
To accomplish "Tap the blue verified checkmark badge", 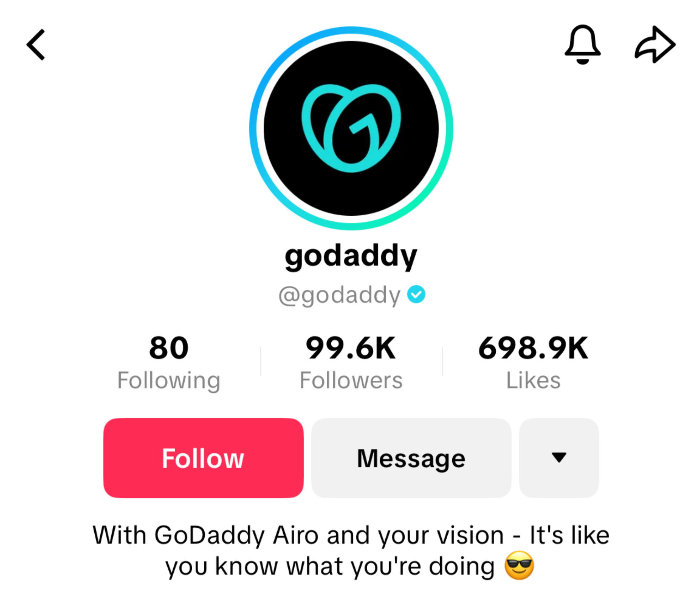I will click(416, 294).
